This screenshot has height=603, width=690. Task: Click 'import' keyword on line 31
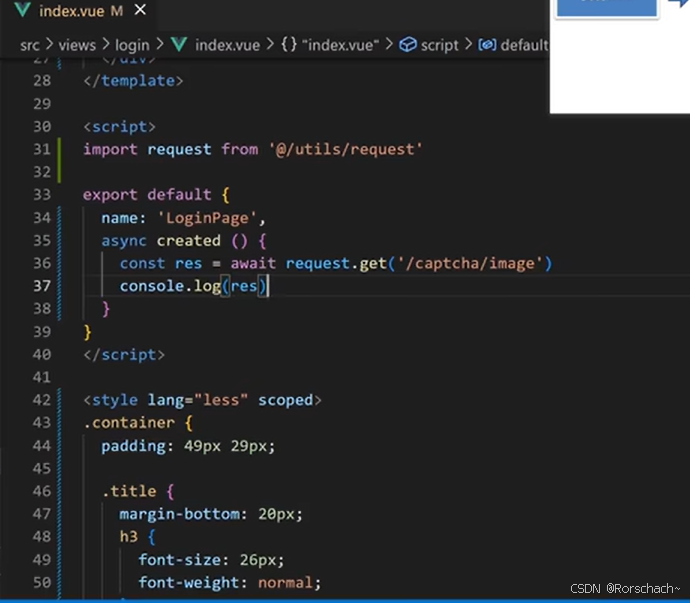tap(110, 149)
